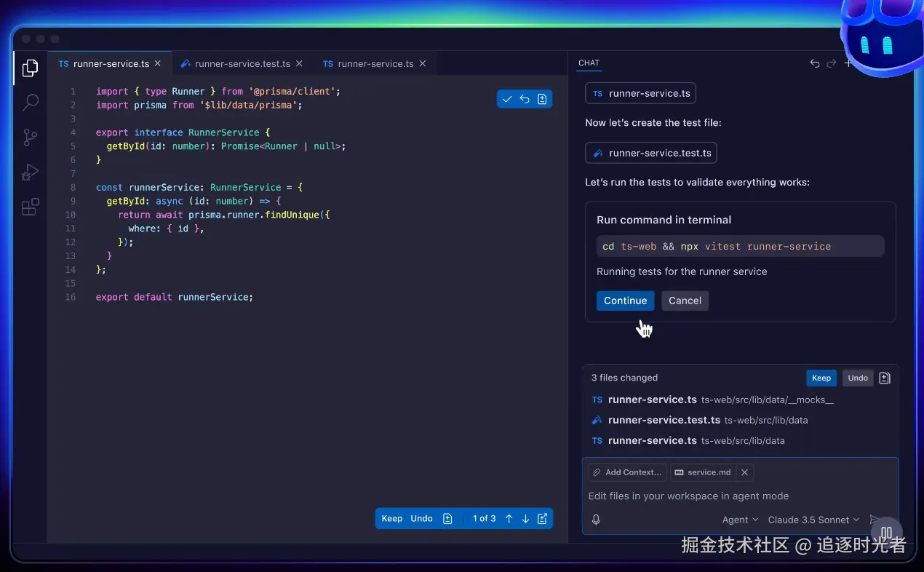Viewport: 924px width, 572px height.
Task: Click the diff icon in the top editor toolbar
Action: click(542, 99)
